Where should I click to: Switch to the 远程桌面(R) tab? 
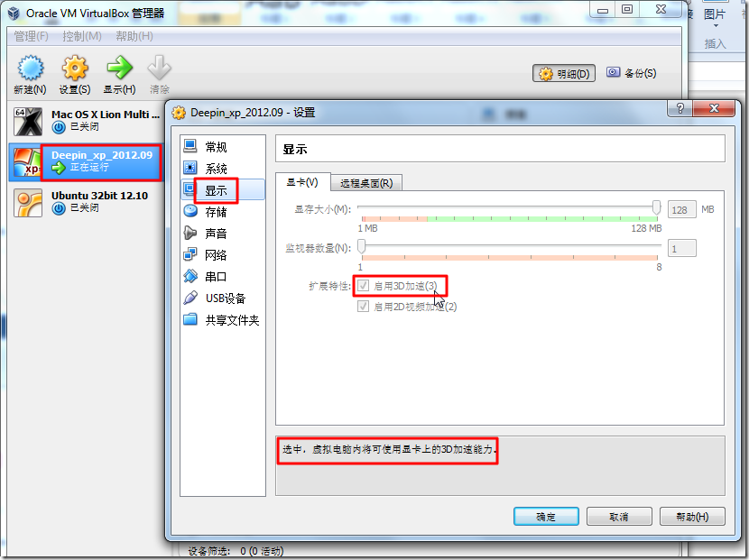click(366, 183)
